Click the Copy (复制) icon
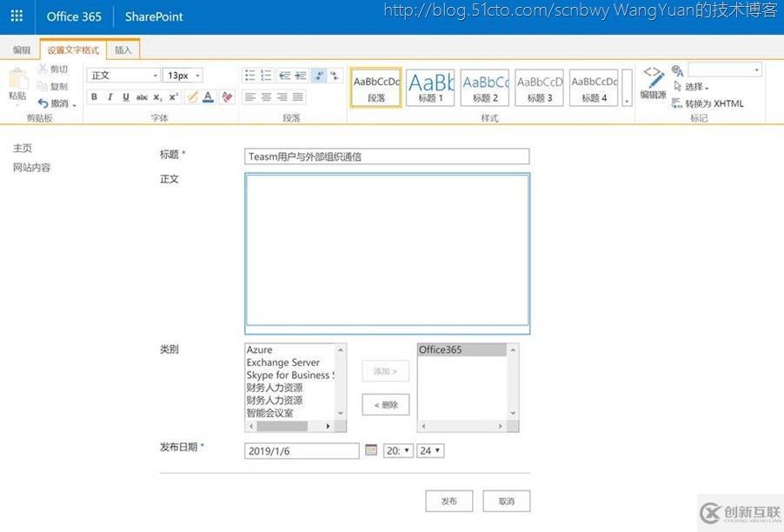 click(43, 87)
